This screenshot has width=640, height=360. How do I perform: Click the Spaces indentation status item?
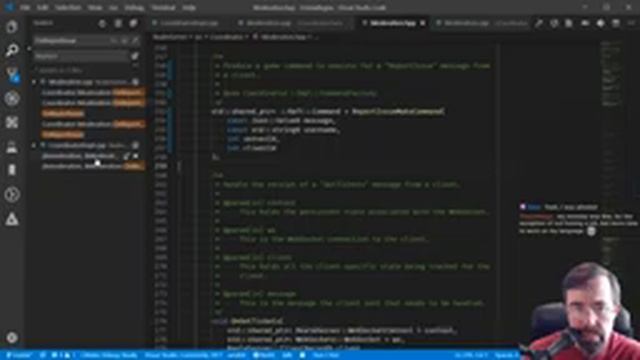(x=506, y=355)
